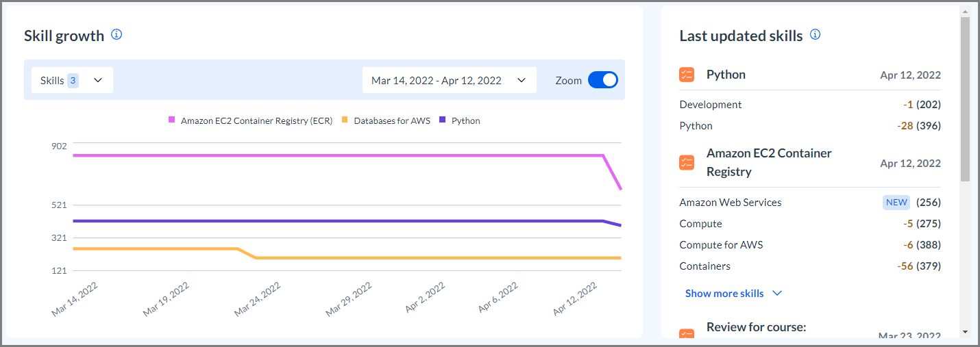Click the Compute for AWS skill row
This screenshot has height=347, width=980.
[x=810, y=244]
